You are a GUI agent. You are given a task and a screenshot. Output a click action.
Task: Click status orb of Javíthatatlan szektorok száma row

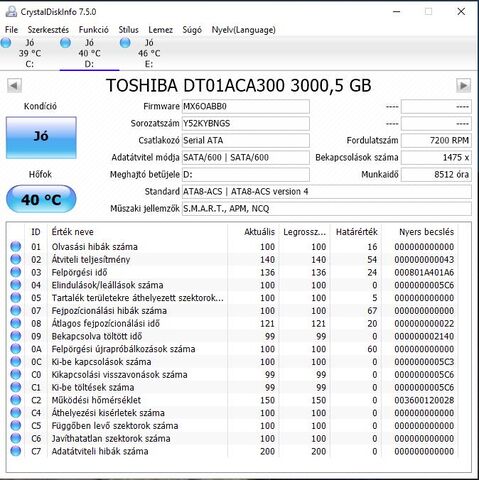[x=16, y=438]
